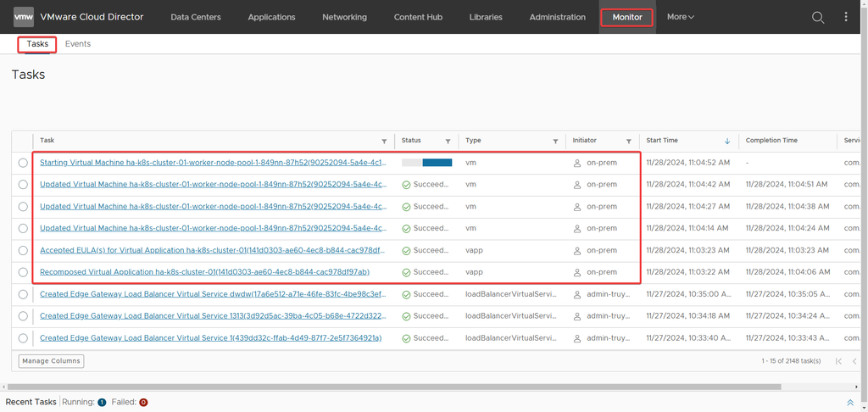This screenshot has width=868, height=412.
Task: Click the Status column filter icon
Action: click(x=448, y=142)
